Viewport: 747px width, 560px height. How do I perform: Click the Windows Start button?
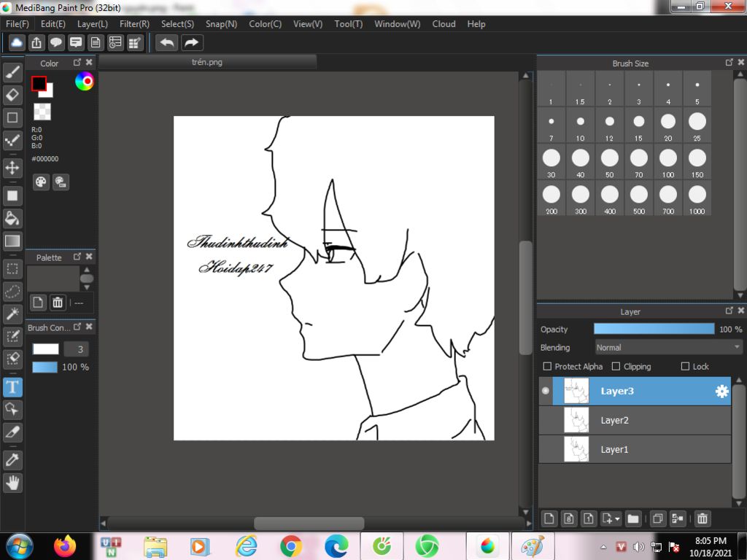click(x=18, y=546)
